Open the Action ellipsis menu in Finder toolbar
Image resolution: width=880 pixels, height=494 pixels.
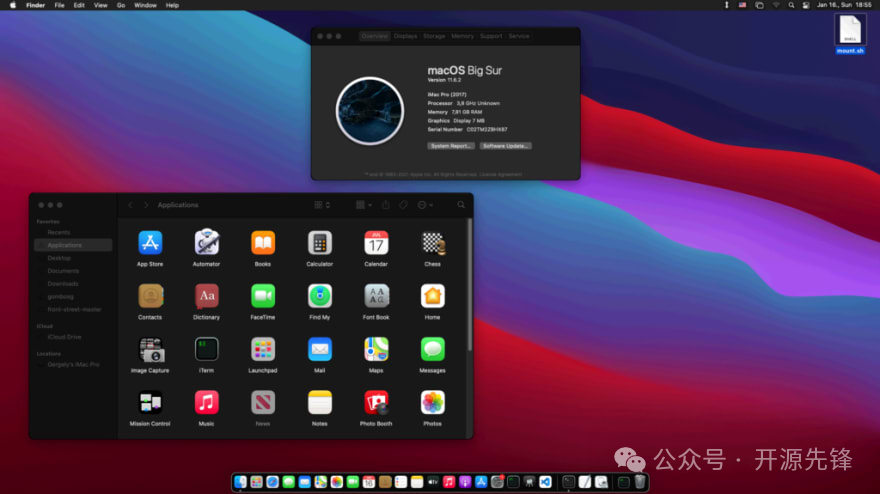425,205
